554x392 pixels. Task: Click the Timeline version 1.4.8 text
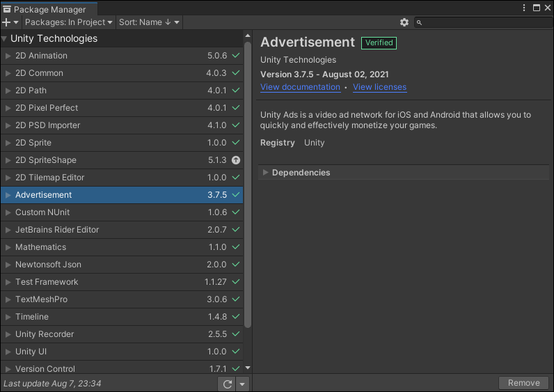tap(217, 317)
